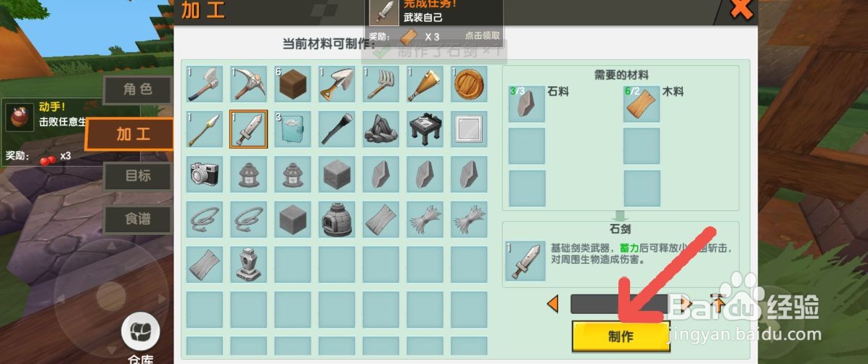Select the round wooden shield recipe

click(x=469, y=84)
